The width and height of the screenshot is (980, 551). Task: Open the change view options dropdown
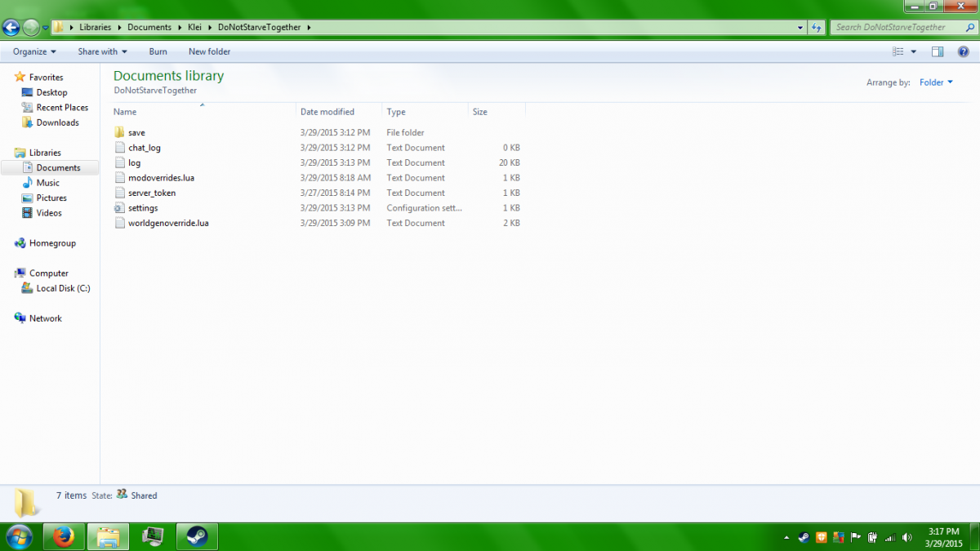coord(914,51)
